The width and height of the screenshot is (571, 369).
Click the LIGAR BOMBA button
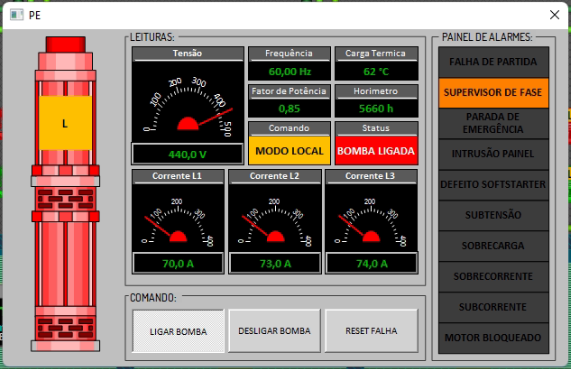(x=178, y=331)
